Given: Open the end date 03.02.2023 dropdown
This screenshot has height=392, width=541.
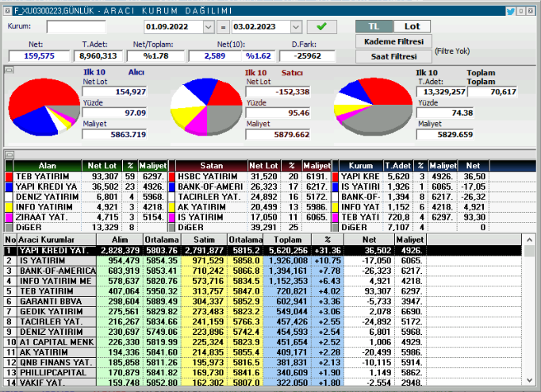Looking at the screenshot, I should pos(296,27).
